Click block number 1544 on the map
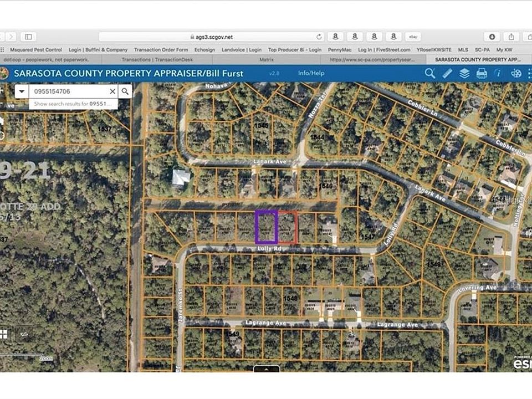 click(x=317, y=137)
